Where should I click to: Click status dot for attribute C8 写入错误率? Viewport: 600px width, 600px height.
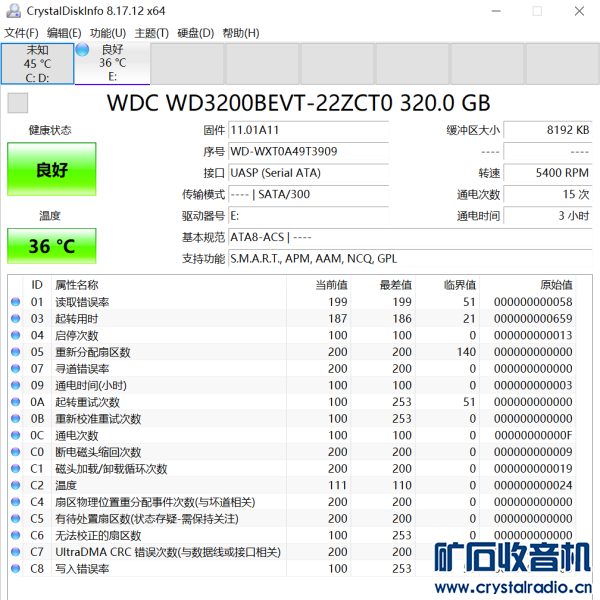(x=15, y=569)
